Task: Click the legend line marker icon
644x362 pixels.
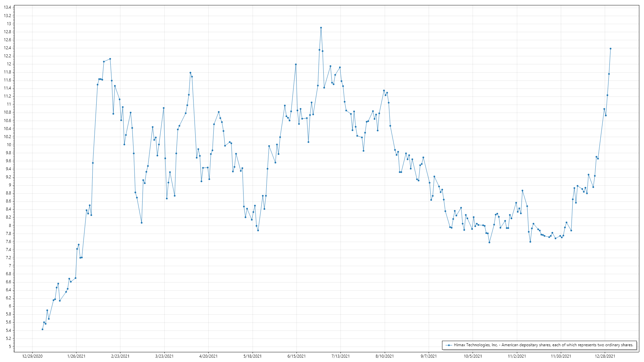Action: click(x=449, y=345)
